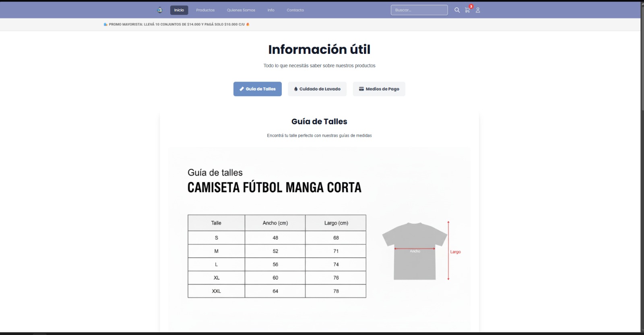Viewport: 644px width, 335px height.
Task: Open the shopping cart icon
Action: (467, 10)
